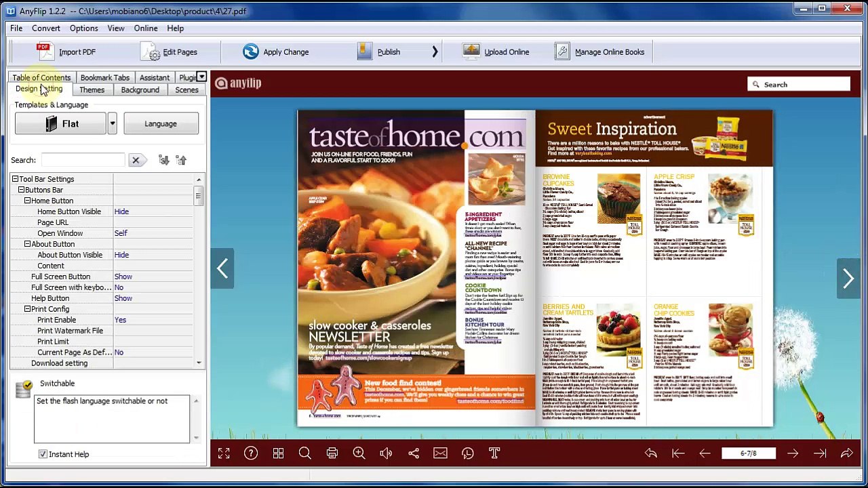Screen dimensions: 868x488
Task: Flip to next page with right side arrow
Action: (x=848, y=278)
